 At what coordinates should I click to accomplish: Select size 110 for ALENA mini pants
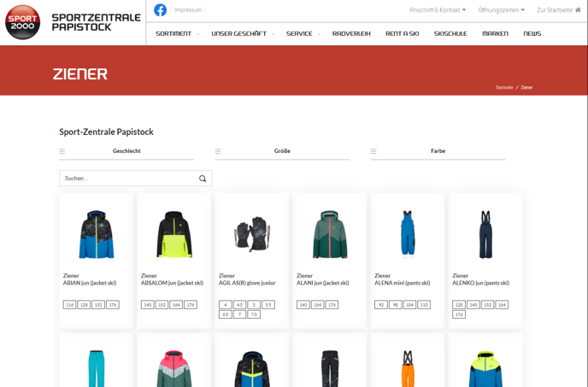click(x=424, y=305)
